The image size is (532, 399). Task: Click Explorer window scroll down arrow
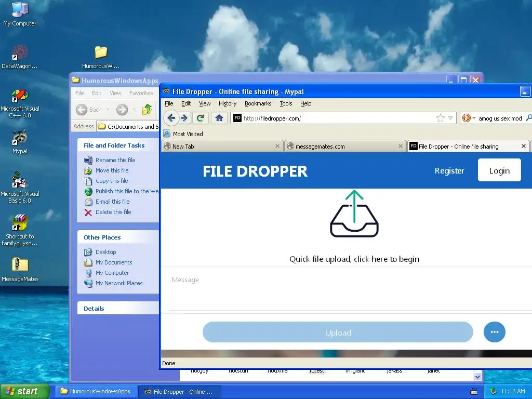(477, 377)
